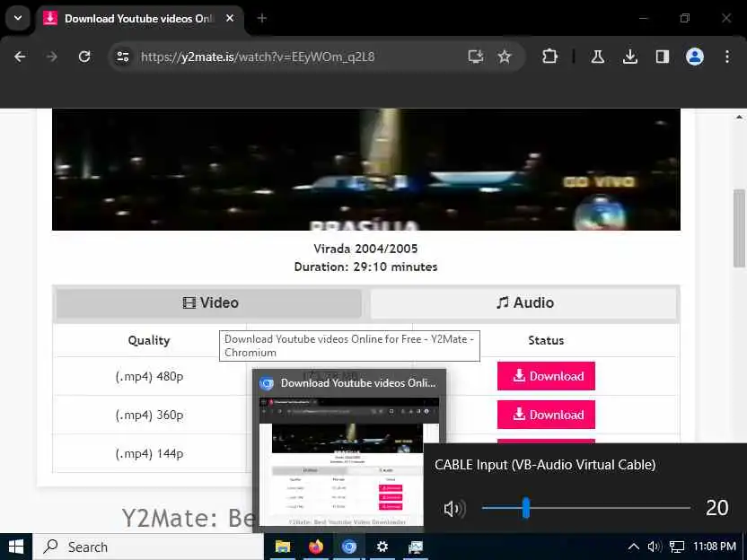Download the 360p mp4 video
Screen dimensions: 747x560
pos(546,415)
